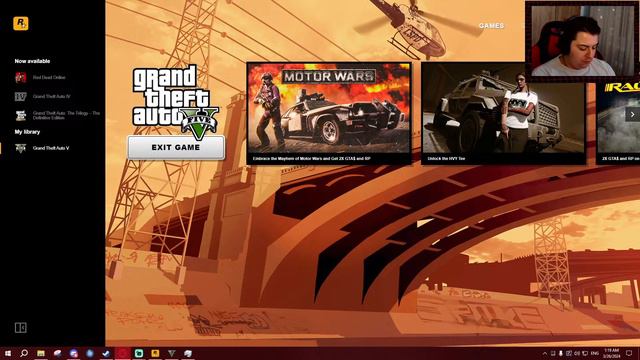The width and height of the screenshot is (640, 360).
Task: Click Grand Theft Auto IV sidebar label
Action: point(51,97)
